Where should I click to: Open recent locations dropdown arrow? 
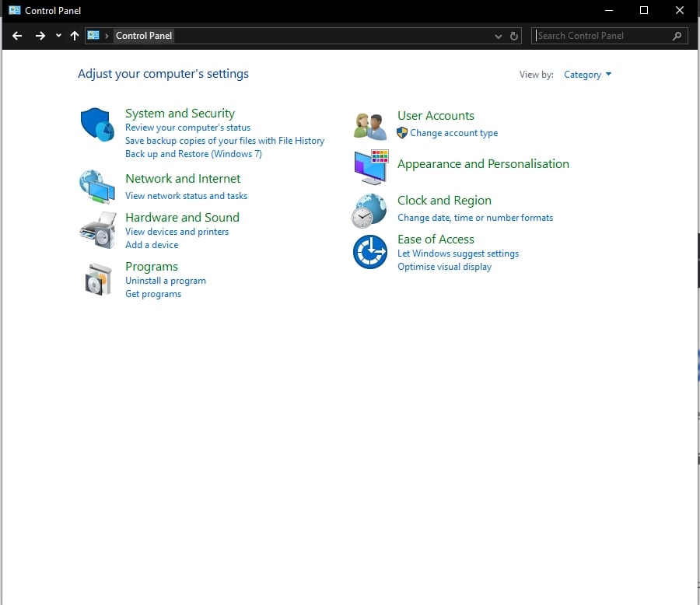click(58, 36)
